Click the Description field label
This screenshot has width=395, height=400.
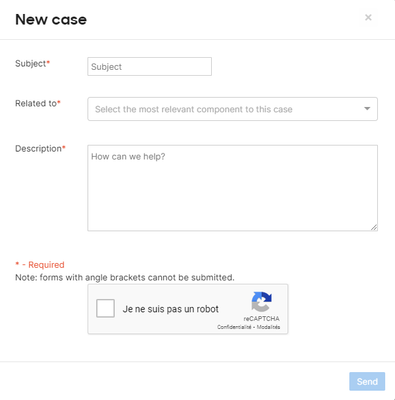point(38,149)
